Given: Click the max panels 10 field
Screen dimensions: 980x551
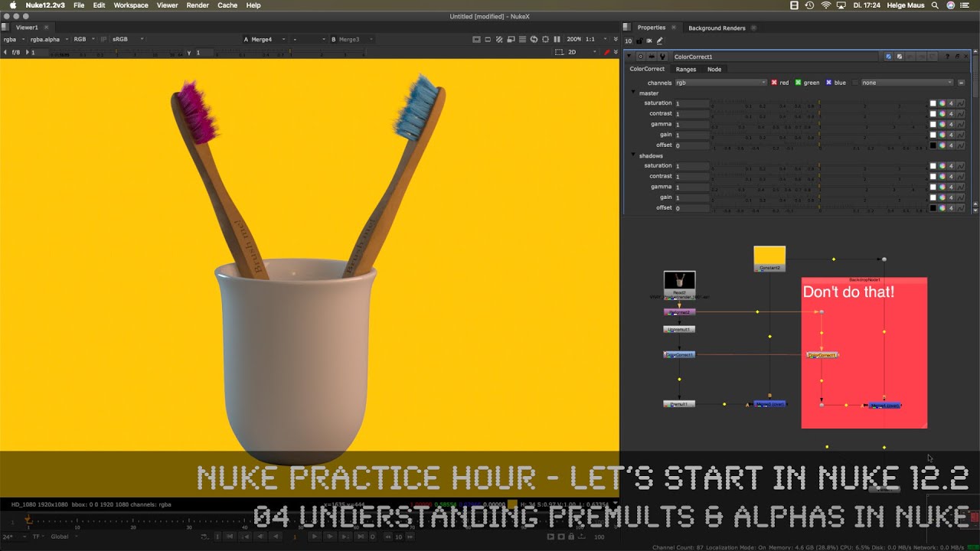Looking at the screenshot, I should pyautogui.click(x=629, y=41).
